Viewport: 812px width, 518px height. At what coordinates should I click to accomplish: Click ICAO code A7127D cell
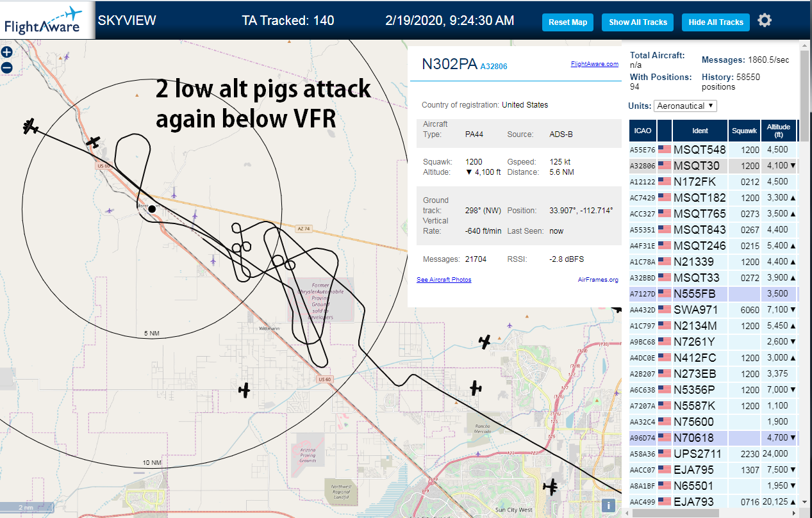(x=643, y=294)
